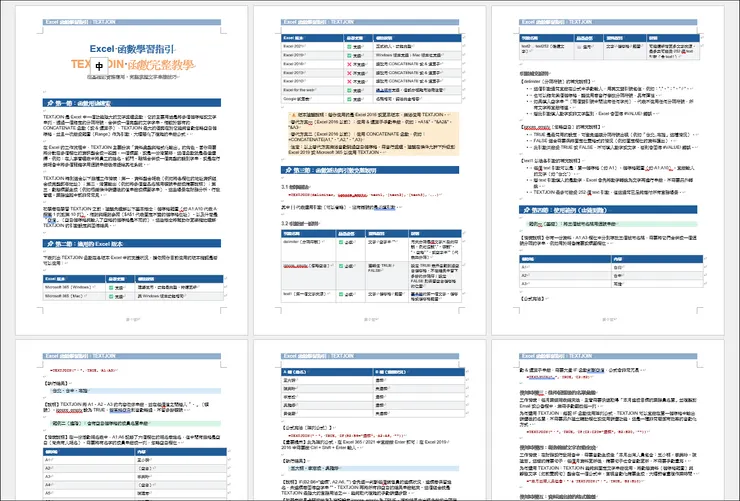This screenshot has width=740, height=501.
Task: Click the 'Excel for the web' cell
Action: tap(312, 90)
